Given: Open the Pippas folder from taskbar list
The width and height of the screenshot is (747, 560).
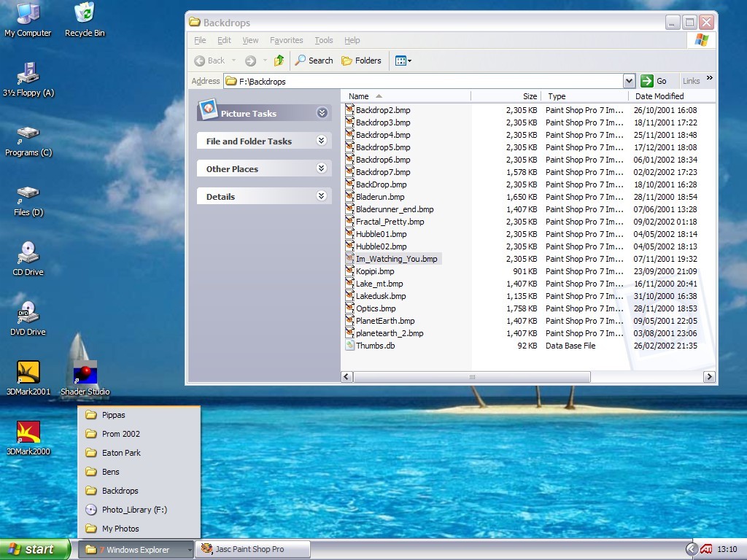Looking at the screenshot, I should tap(139, 415).
